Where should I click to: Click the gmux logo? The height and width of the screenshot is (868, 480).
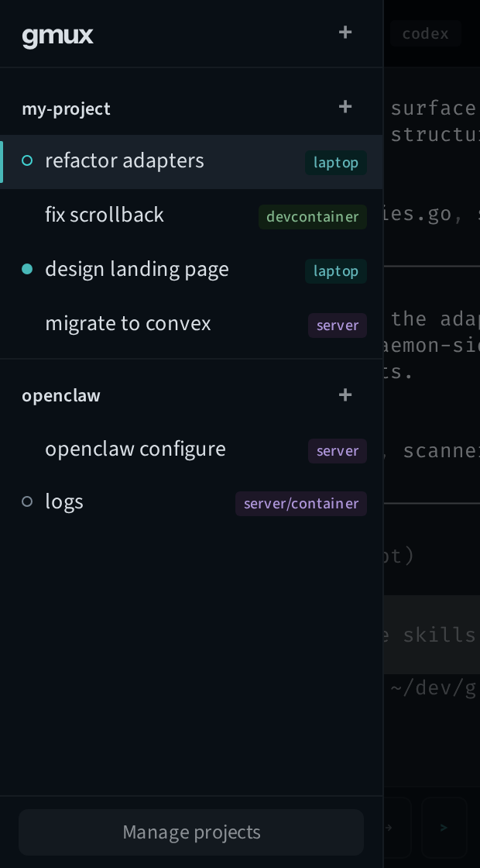58,36
